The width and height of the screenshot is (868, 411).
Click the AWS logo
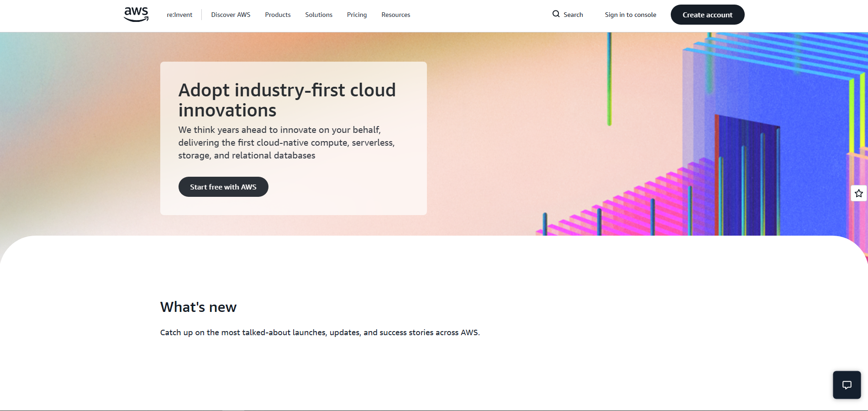pyautogui.click(x=136, y=14)
